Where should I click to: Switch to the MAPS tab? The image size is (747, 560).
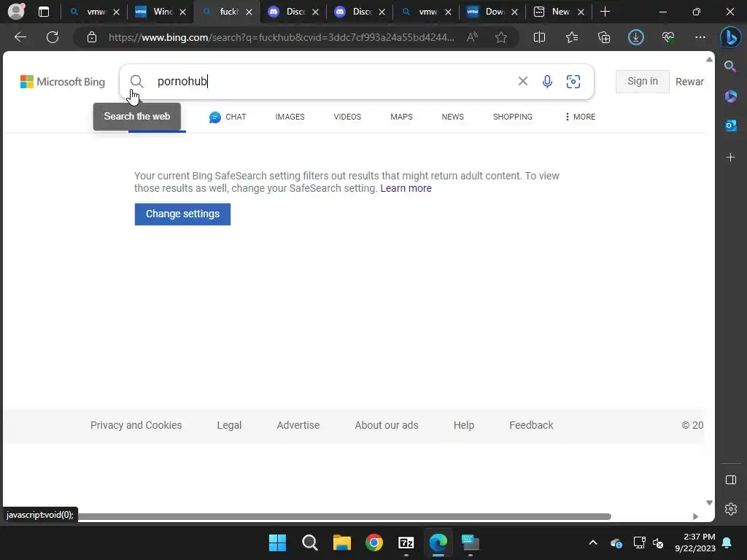pyautogui.click(x=401, y=117)
